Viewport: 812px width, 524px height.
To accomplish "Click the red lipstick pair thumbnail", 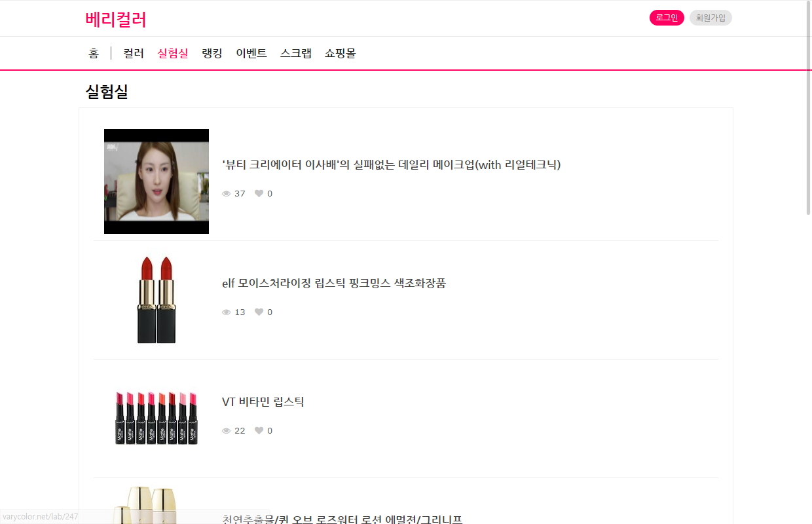I will point(157,300).
